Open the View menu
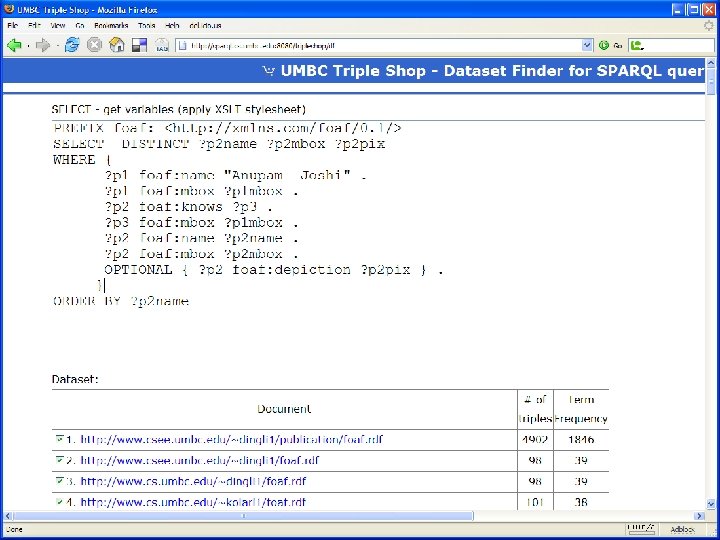The width and height of the screenshot is (720, 540). pos(58,26)
